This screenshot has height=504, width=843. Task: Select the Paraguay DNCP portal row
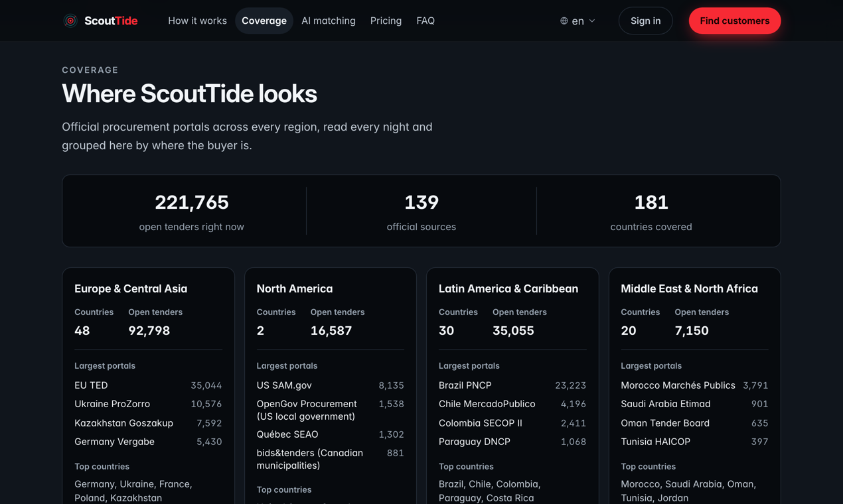click(512, 442)
